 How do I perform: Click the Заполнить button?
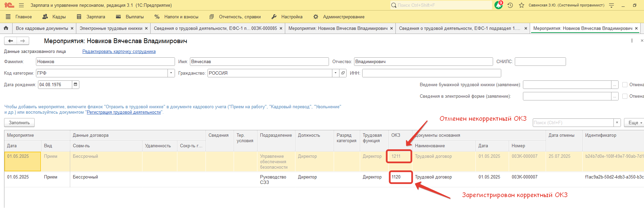(x=19, y=123)
